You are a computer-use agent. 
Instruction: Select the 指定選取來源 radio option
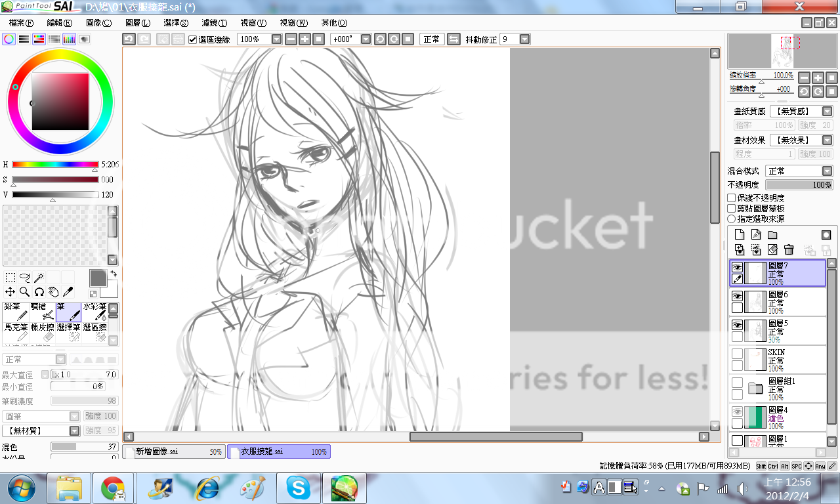coord(732,219)
